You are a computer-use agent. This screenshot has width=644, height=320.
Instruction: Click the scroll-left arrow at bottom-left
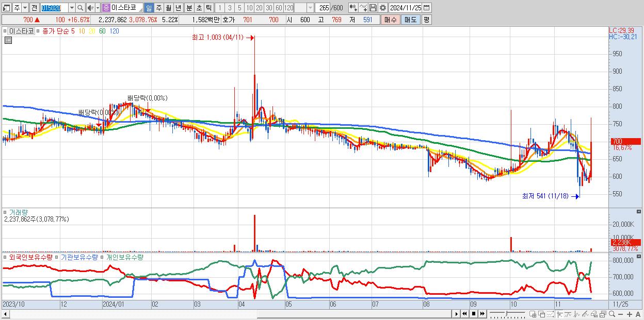tap(6, 314)
